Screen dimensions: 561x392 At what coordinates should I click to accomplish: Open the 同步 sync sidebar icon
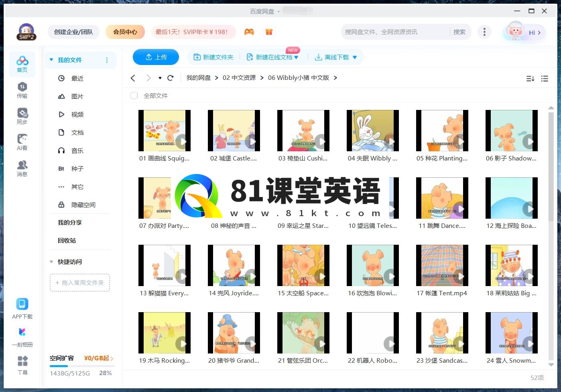22,116
